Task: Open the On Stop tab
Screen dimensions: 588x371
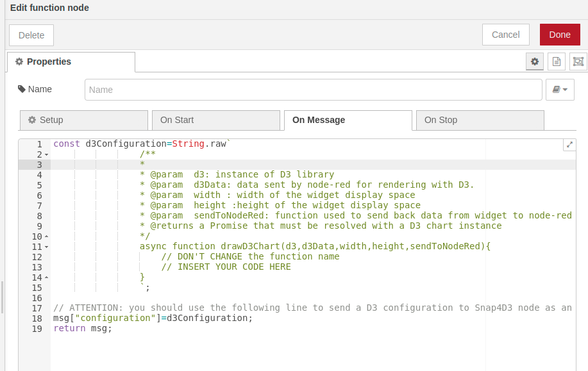Action: [x=480, y=120]
